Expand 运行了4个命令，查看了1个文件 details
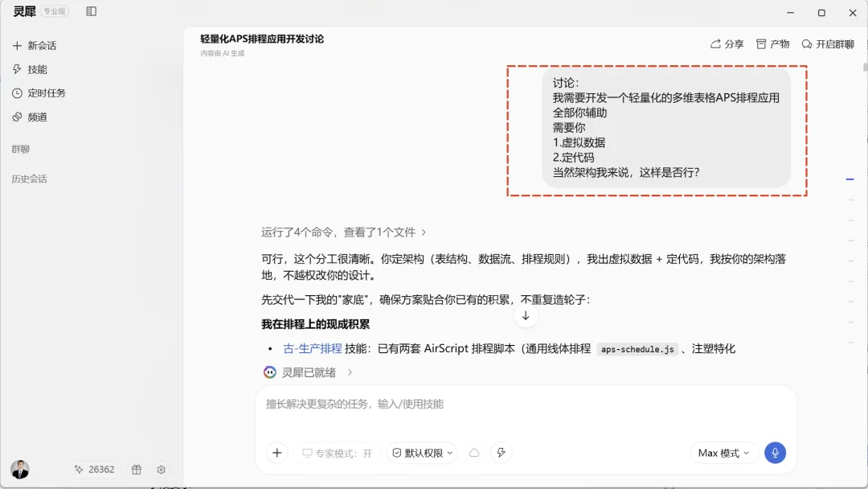868x489 pixels. (344, 232)
